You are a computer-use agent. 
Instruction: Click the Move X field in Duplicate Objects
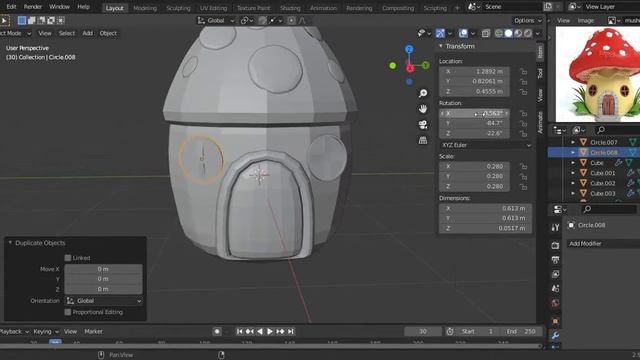[103, 269]
